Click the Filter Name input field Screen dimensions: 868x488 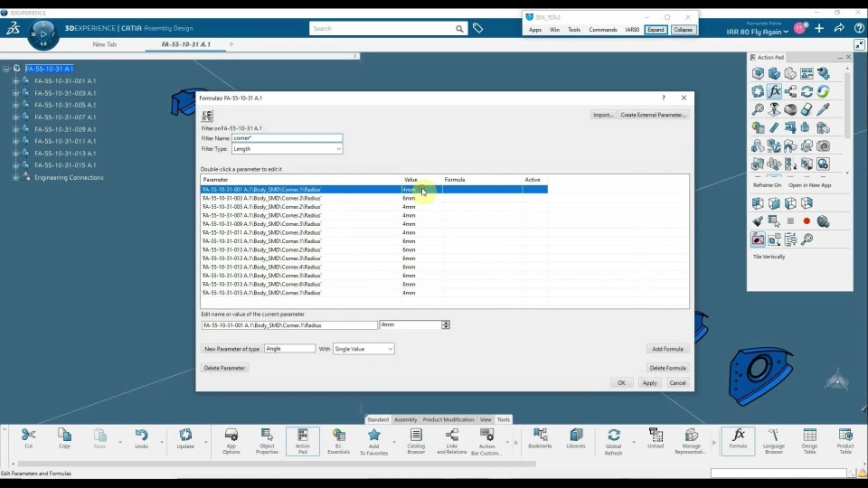tap(287, 138)
